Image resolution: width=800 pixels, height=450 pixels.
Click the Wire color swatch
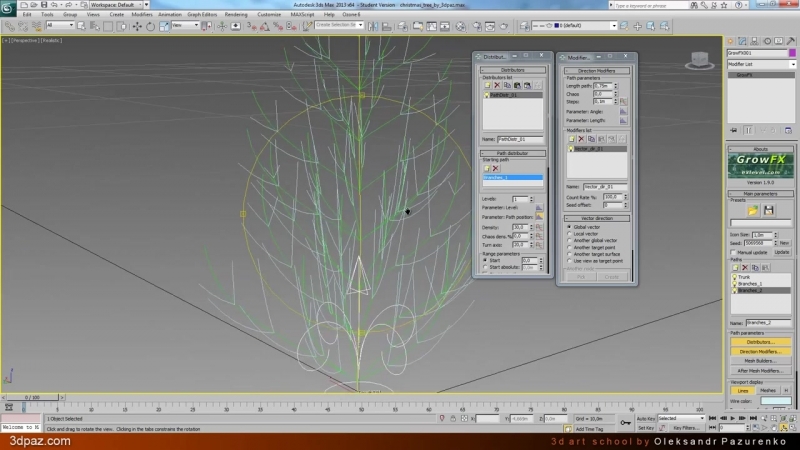[x=775, y=401]
